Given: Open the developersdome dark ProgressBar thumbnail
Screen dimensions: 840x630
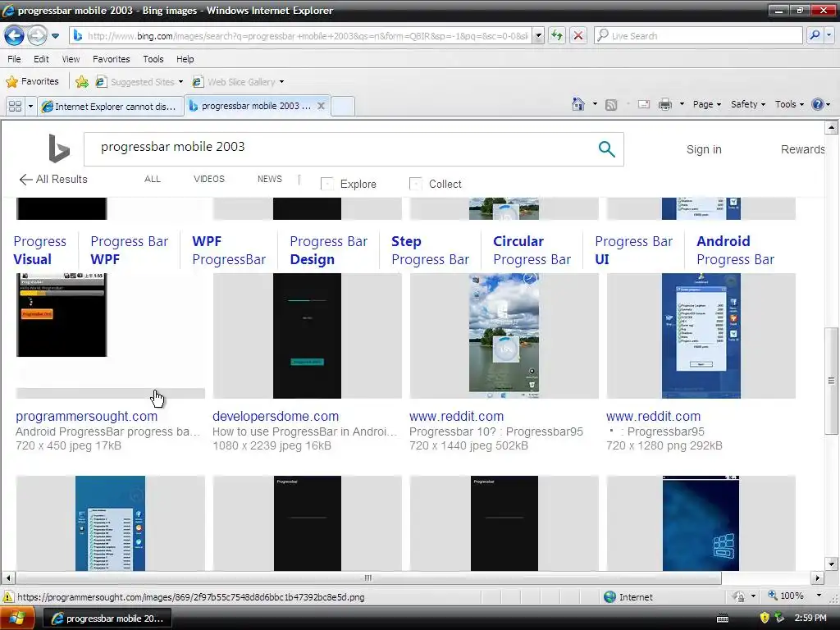Looking at the screenshot, I should click(307, 336).
